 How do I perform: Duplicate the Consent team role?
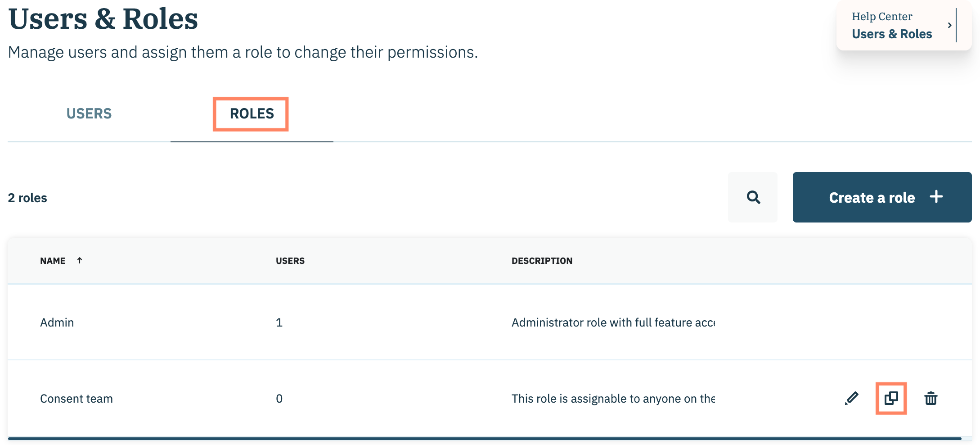[891, 399]
